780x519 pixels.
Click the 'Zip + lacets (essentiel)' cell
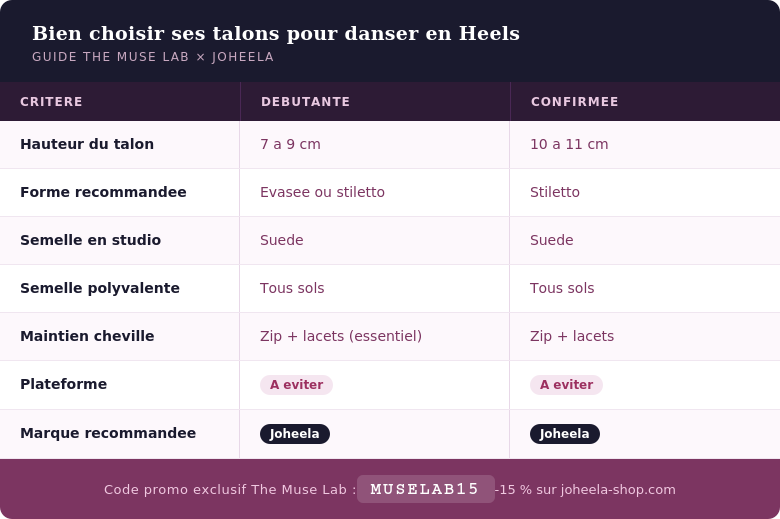[341, 336]
